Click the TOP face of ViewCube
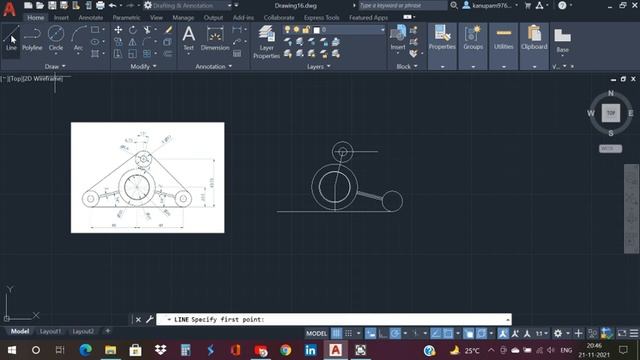The image size is (640, 360). [611, 113]
